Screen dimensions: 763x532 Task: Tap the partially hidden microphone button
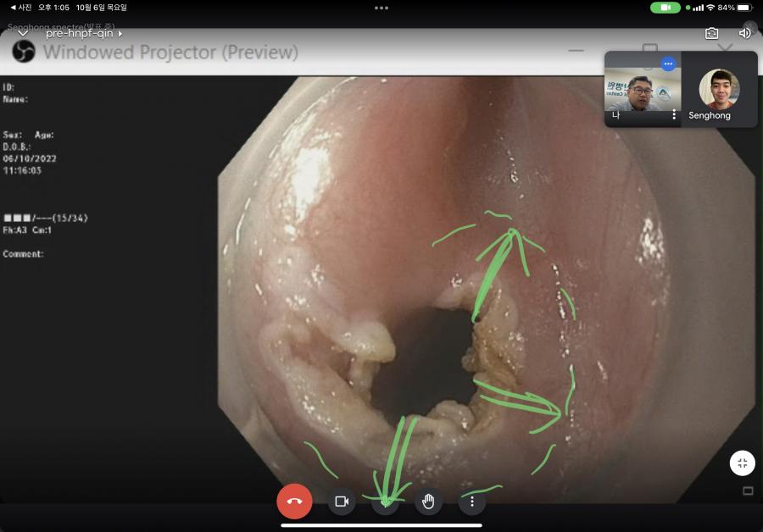coord(385,501)
